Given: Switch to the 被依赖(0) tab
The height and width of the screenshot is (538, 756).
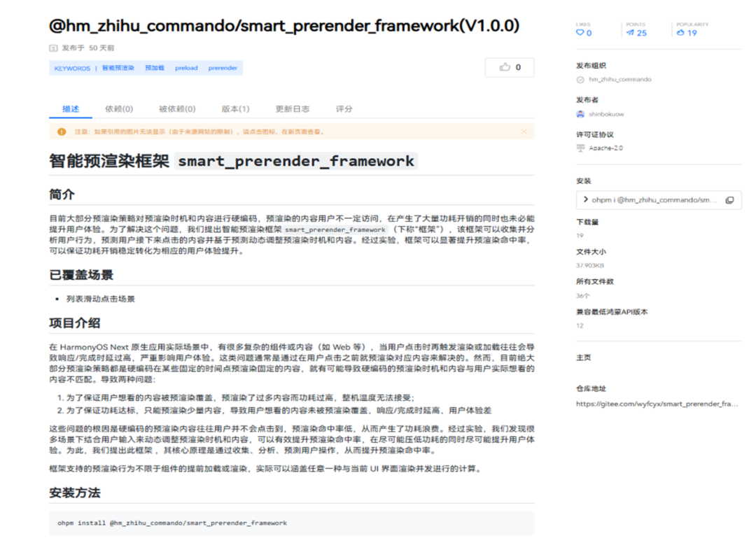Looking at the screenshot, I should coord(177,109).
